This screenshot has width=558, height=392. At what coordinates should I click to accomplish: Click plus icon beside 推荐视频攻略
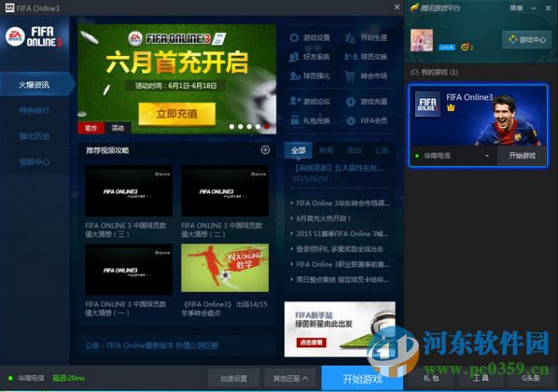[x=265, y=150]
